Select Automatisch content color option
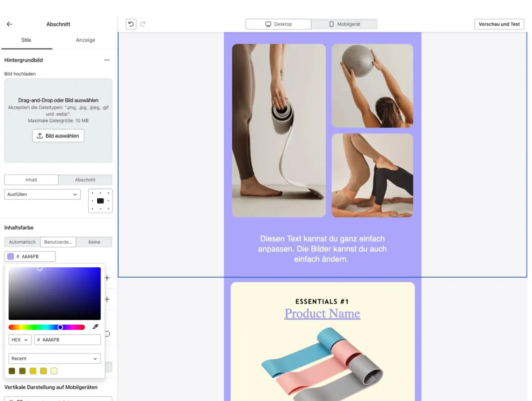Viewport: 532px width, 401px height. click(x=22, y=242)
